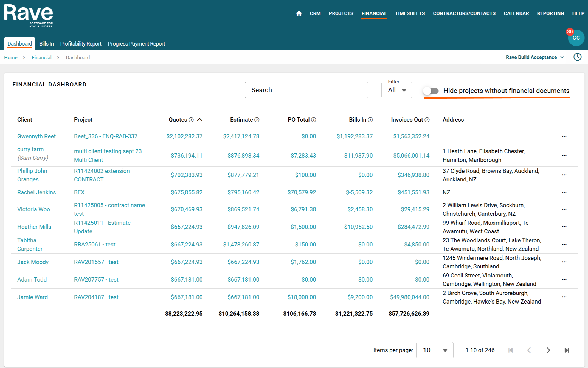The image size is (588, 368).
Task: Click the Estimate column help icon
Action: coord(257,120)
